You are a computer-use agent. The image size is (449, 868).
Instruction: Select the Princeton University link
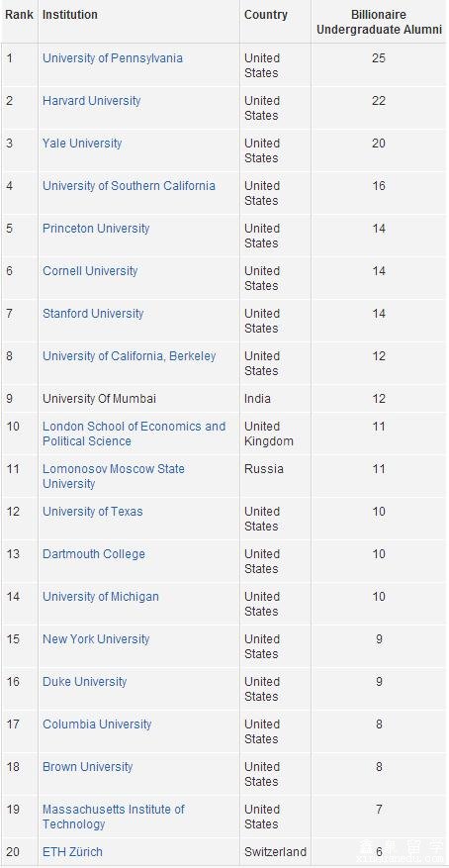click(96, 229)
